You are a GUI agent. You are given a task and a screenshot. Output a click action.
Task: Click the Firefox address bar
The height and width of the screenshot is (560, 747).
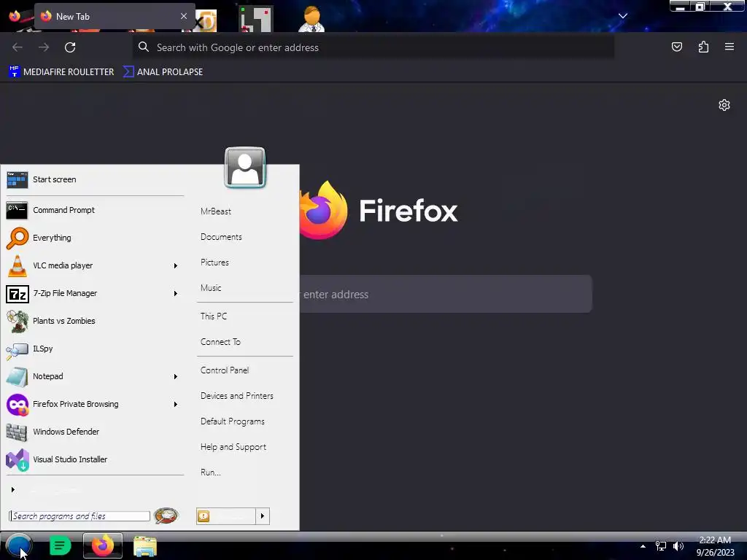(x=373, y=47)
